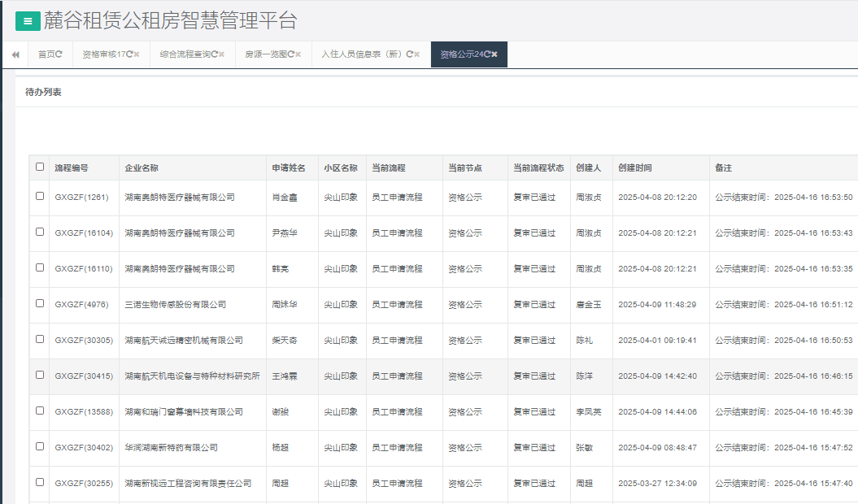This screenshot has width=858, height=504.
Task: Check the checkbox for GXGZF(1261) row
Action: [38, 197]
